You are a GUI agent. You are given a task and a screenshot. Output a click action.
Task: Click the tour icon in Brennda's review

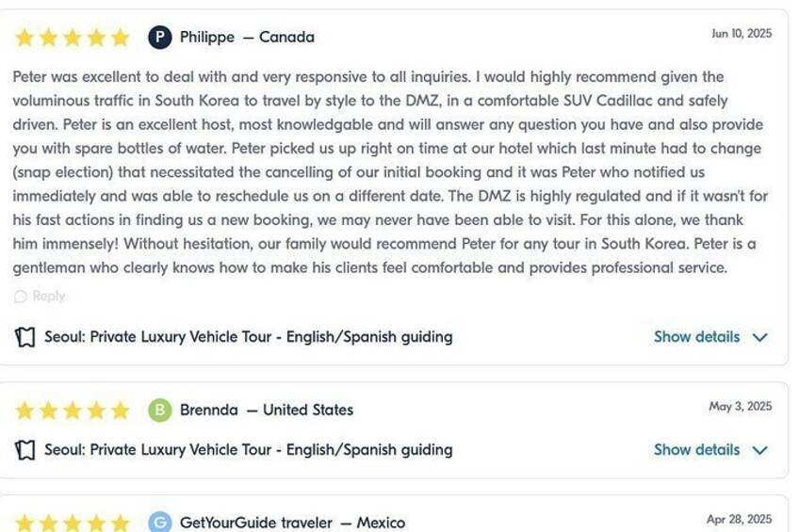[x=25, y=450]
